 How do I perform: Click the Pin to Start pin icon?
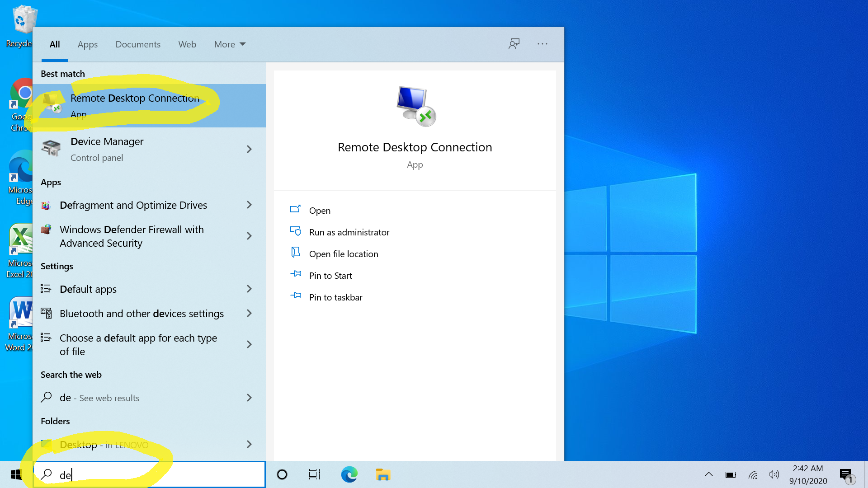pyautogui.click(x=296, y=274)
